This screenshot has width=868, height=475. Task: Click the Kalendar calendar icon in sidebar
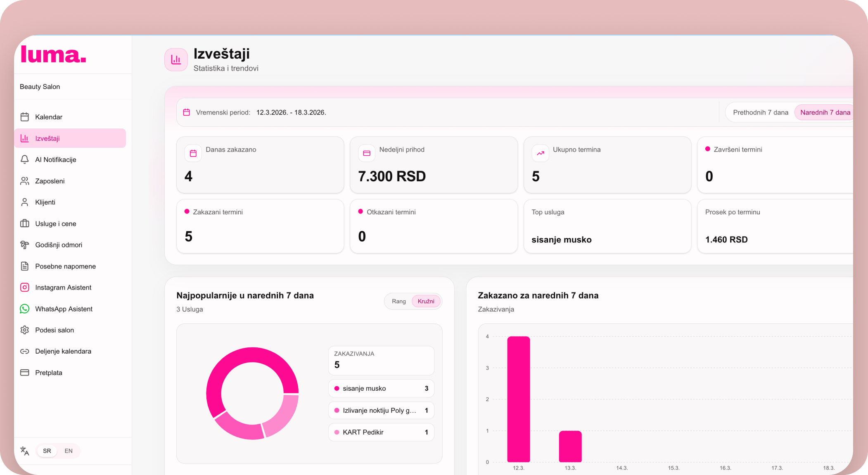[25, 117]
